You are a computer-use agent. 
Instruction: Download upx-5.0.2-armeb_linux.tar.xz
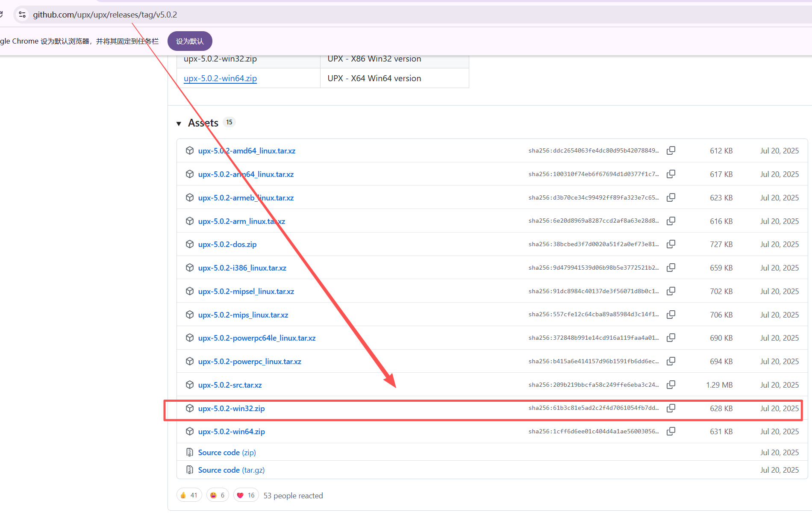246,198
